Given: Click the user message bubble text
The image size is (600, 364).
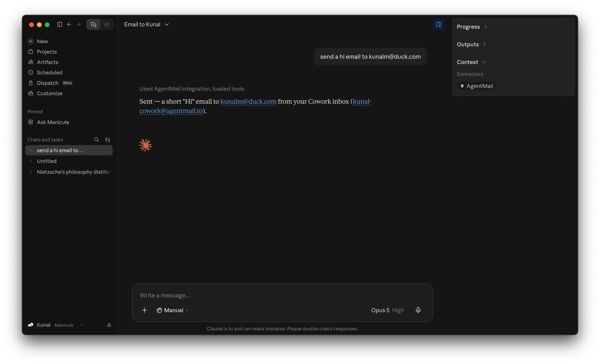Looking at the screenshot, I should (370, 57).
